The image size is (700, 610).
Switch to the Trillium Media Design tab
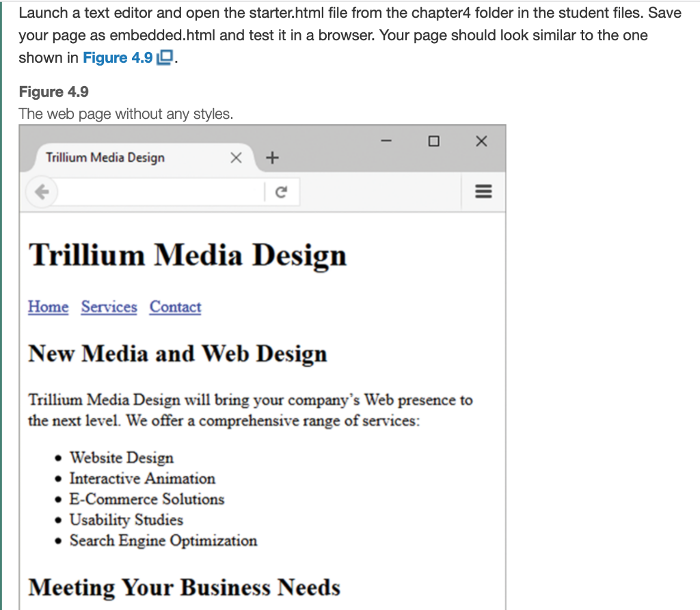click(x=103, y=157)
